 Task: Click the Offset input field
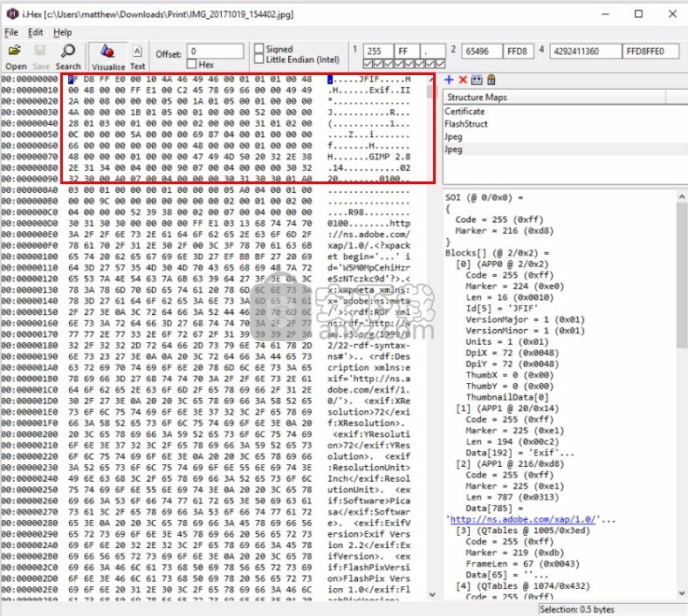tap(215, 51)
